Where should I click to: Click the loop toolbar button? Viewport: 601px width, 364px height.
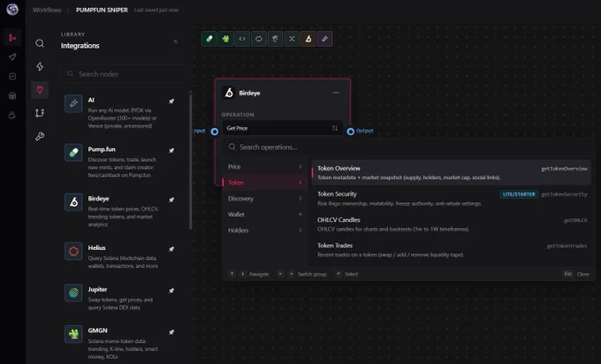coord(259,39)
